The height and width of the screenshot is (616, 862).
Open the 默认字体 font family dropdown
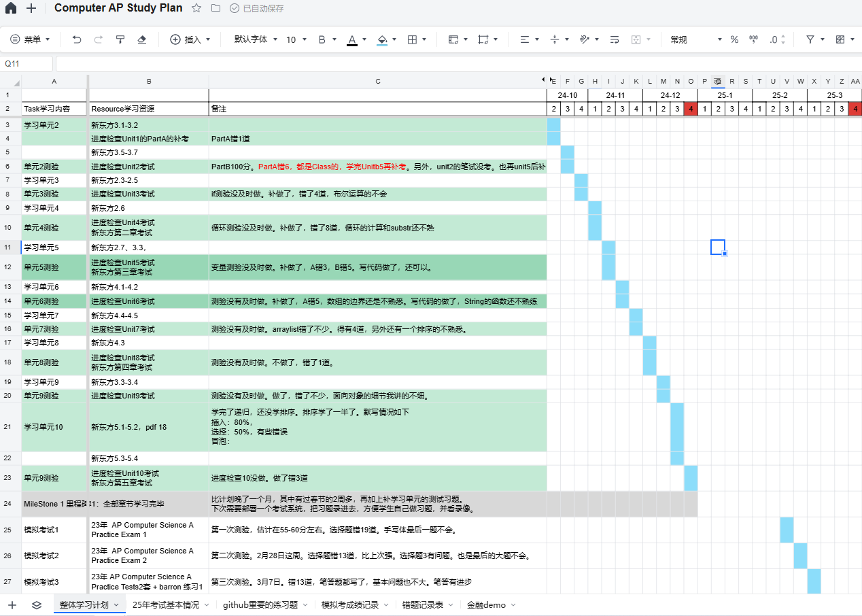click(x=256, y=40)
